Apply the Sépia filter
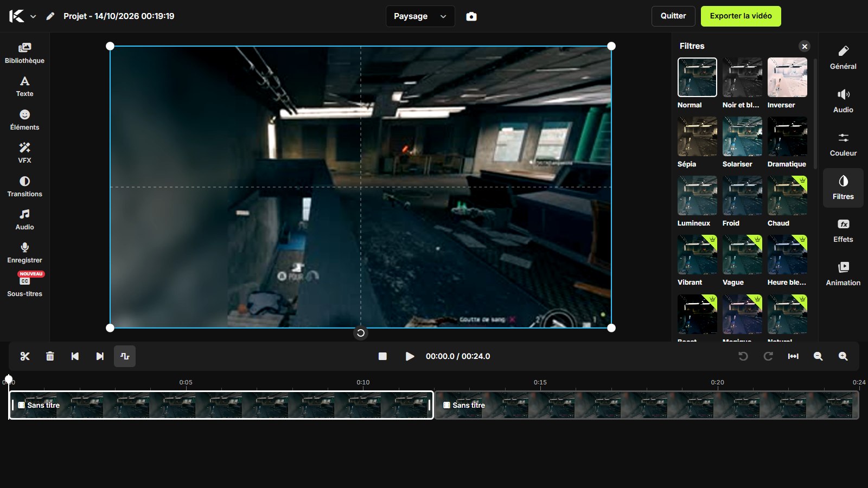 tap(697, 137)
